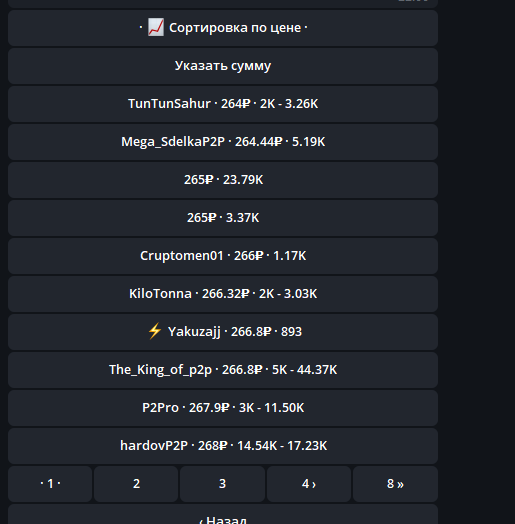Select the The_King_of_p2p 266.8₽ offer
515x524 pixels.
tap(223, 370)
